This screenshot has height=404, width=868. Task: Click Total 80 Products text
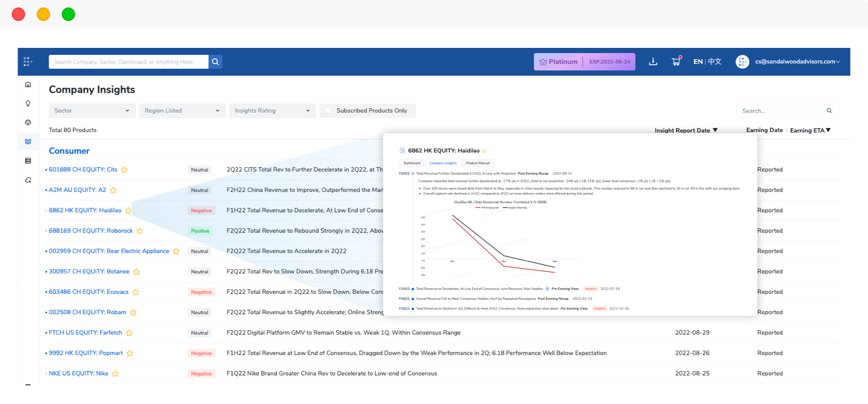(x=73, y=130)
